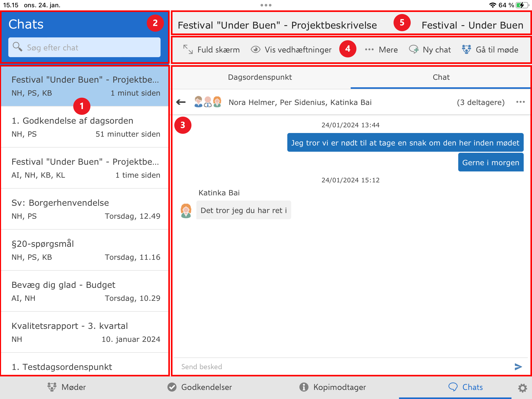Open Kopimodtager in bottom bar
The width and height of the screenshot is (532, 399).
pyautogui.click(x=332, y=387)
